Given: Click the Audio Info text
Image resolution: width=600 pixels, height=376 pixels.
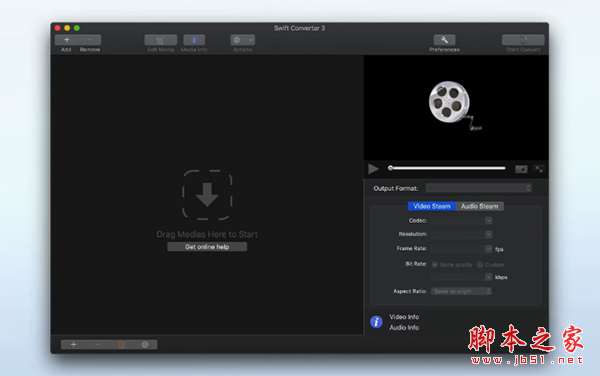Looking at the screenshot, I should (404, 327).
